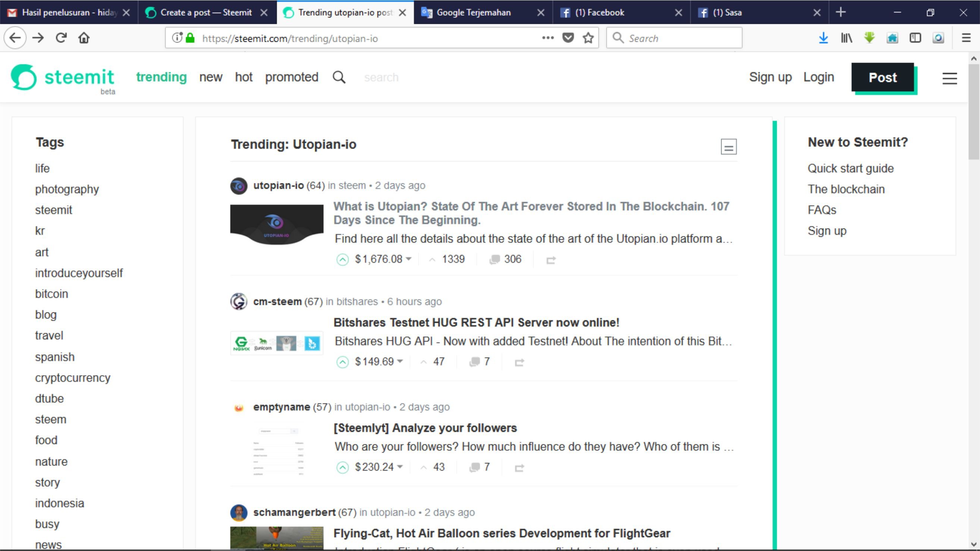The height and width of the screenshot is (551, 980).
Task: Open Firefox application menu
Action: click(966, 38)
